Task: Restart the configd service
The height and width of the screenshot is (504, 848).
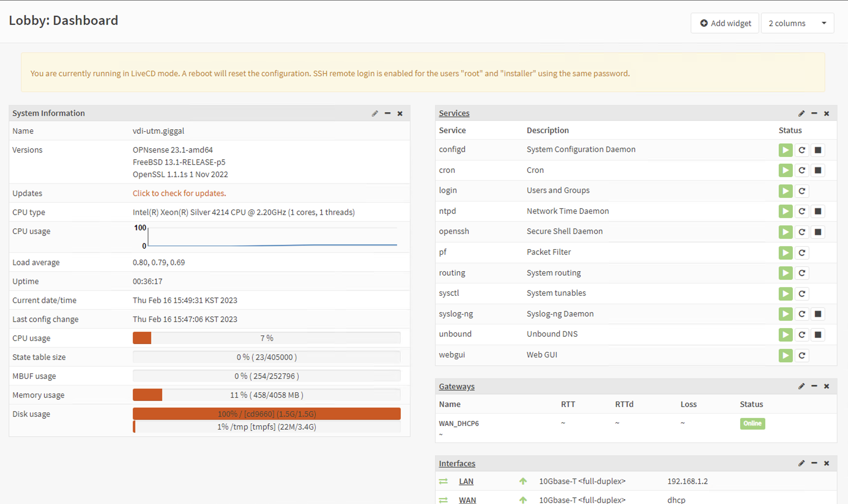Action: (802, 150)
